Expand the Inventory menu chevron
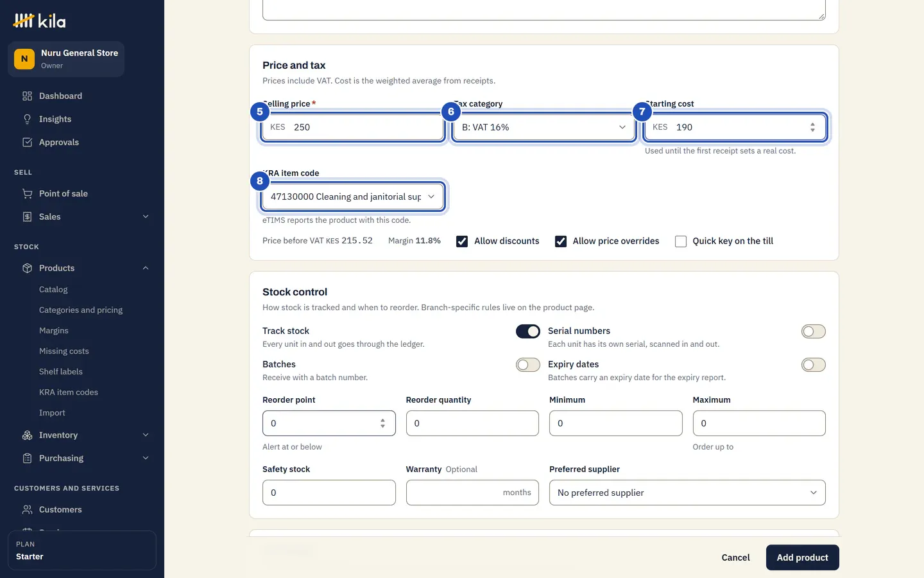 146,435
